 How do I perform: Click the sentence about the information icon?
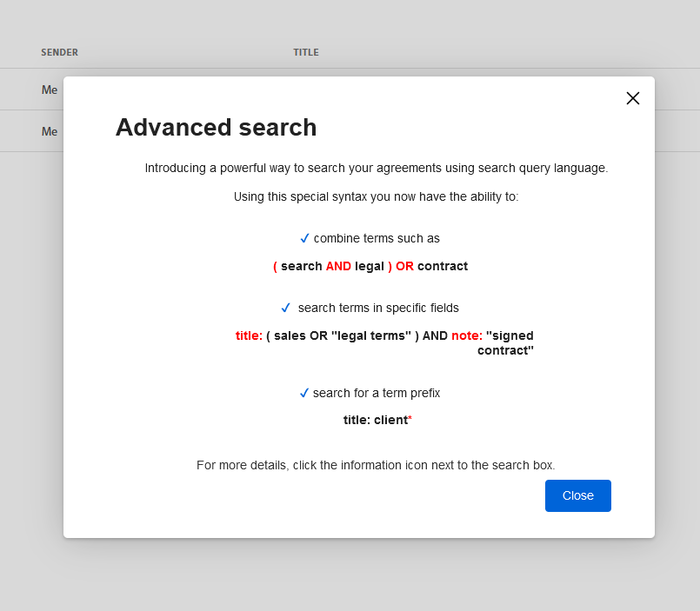point(375,465)
